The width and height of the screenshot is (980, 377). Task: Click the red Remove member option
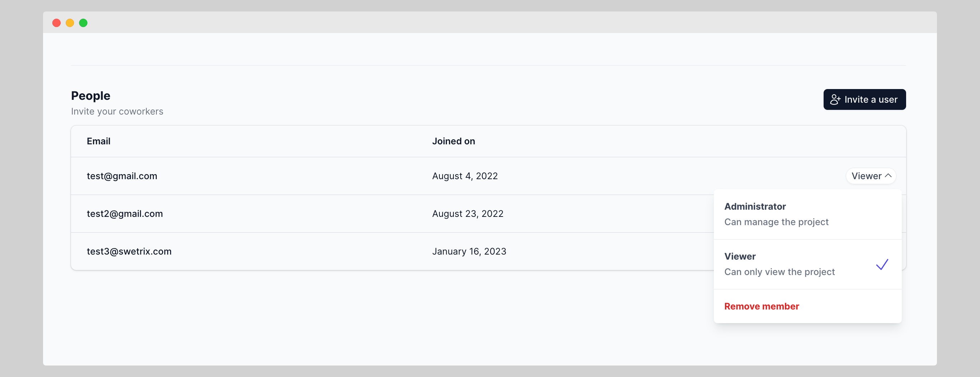pos(761,306)
